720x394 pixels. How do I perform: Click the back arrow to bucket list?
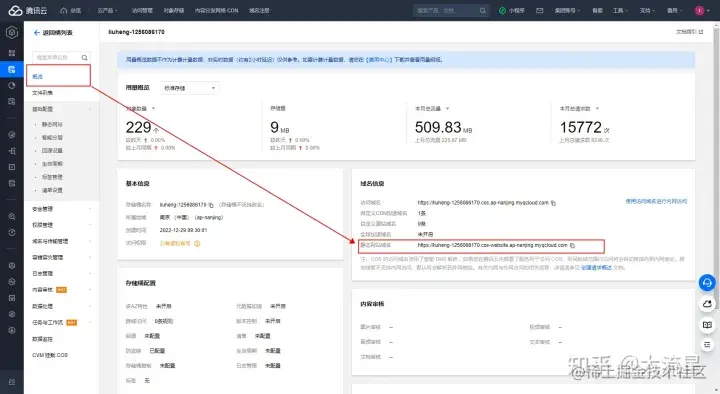(37, 33)
